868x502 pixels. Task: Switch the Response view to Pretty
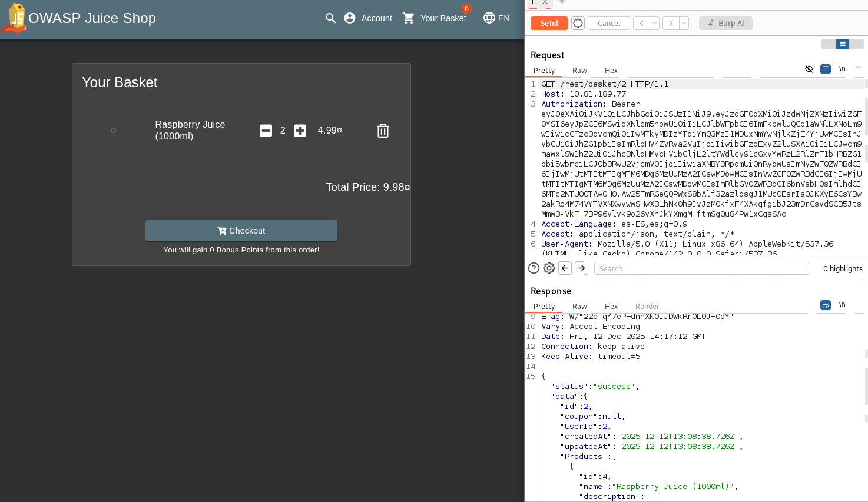coord(544,307)
